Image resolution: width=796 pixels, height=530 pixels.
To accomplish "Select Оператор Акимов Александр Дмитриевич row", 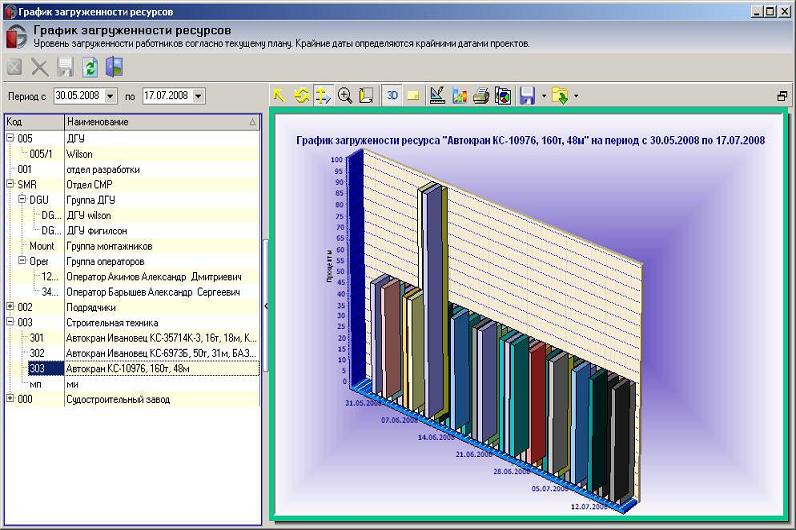I will [x=132, y=277].
